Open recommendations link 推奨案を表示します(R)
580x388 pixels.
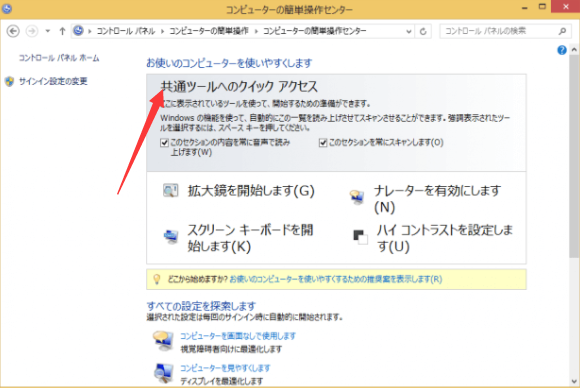click(x=335, y=279)
